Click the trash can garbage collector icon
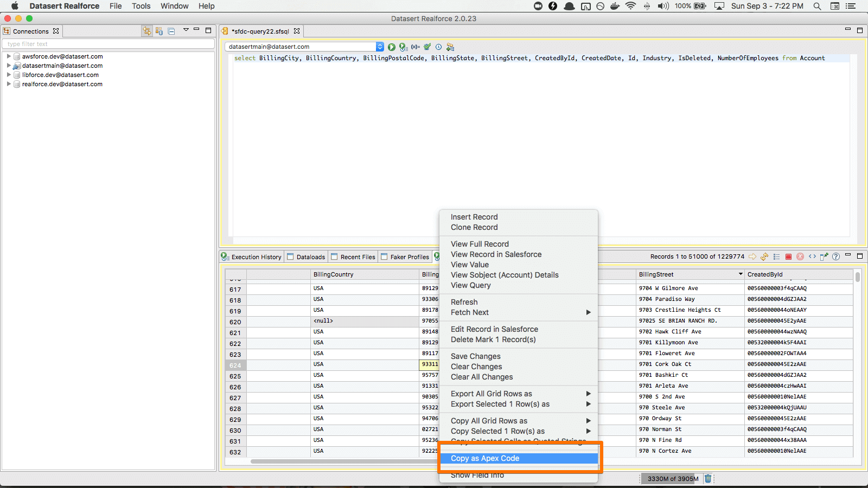Image resolution: width=868 pixels, height=488 pixels. (708, 479)
